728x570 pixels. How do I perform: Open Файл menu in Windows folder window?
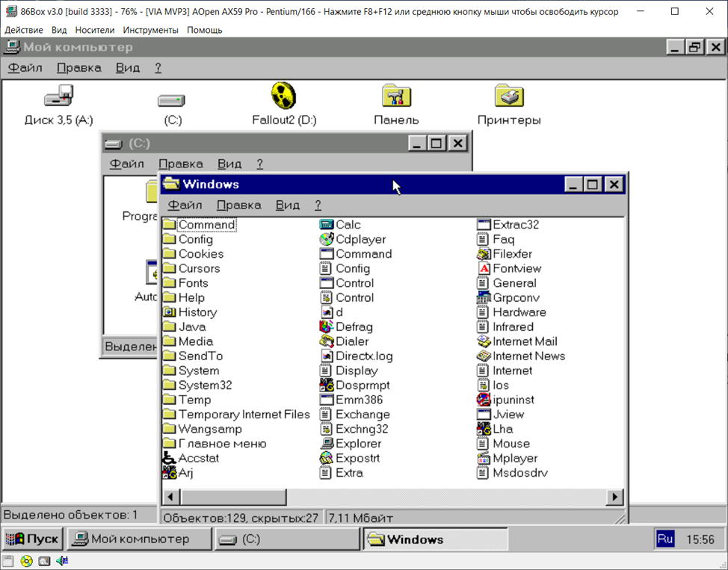pos(185,205)
